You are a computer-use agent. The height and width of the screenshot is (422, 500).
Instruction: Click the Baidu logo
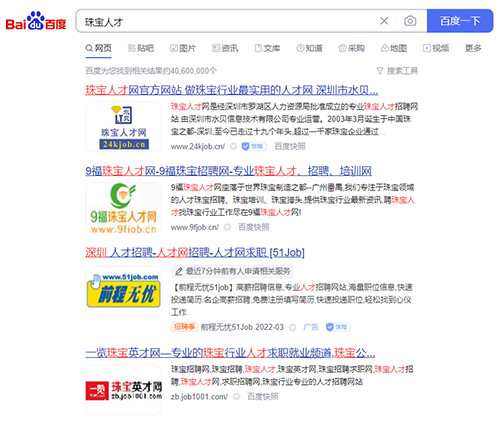pyautogui.click(x=36, y=21)
